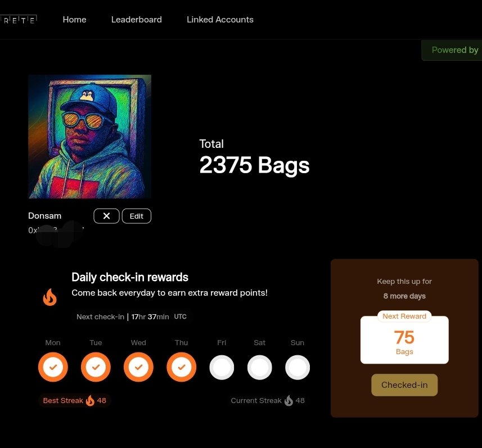Click the 'Best Streak' label

(x=63, y=400)
